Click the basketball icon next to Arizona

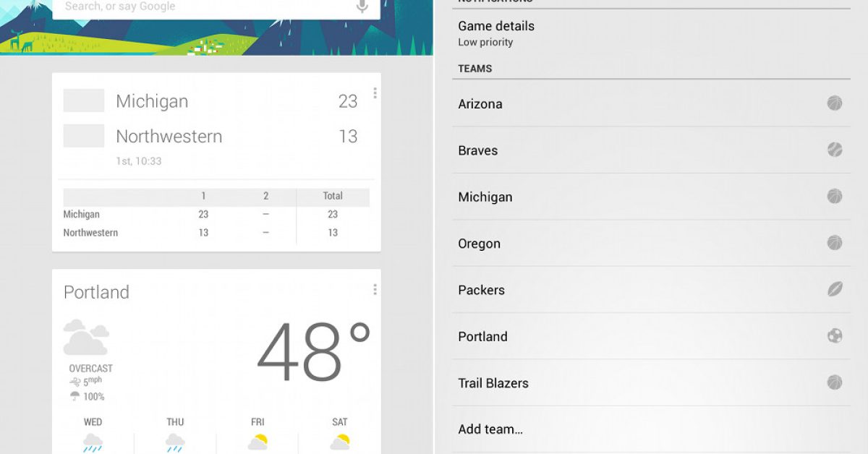pyautogui.click(x=835, y=103)
